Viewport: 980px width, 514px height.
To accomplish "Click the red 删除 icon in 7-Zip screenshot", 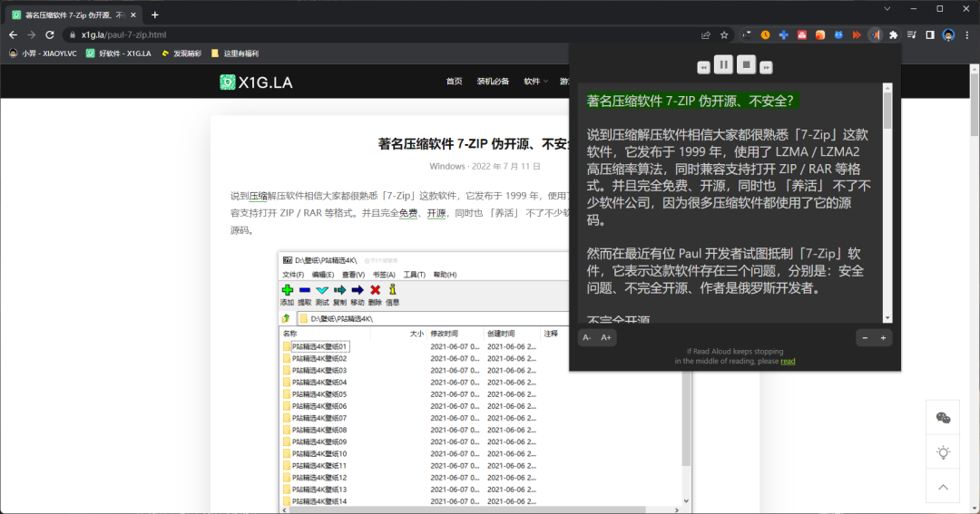I will pos(375,290).
